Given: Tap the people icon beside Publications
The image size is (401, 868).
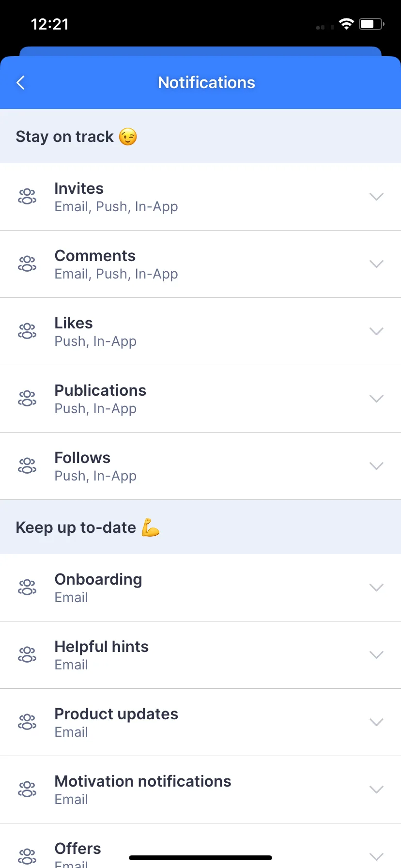Looking at the screenshot, I should pos(27,399).
